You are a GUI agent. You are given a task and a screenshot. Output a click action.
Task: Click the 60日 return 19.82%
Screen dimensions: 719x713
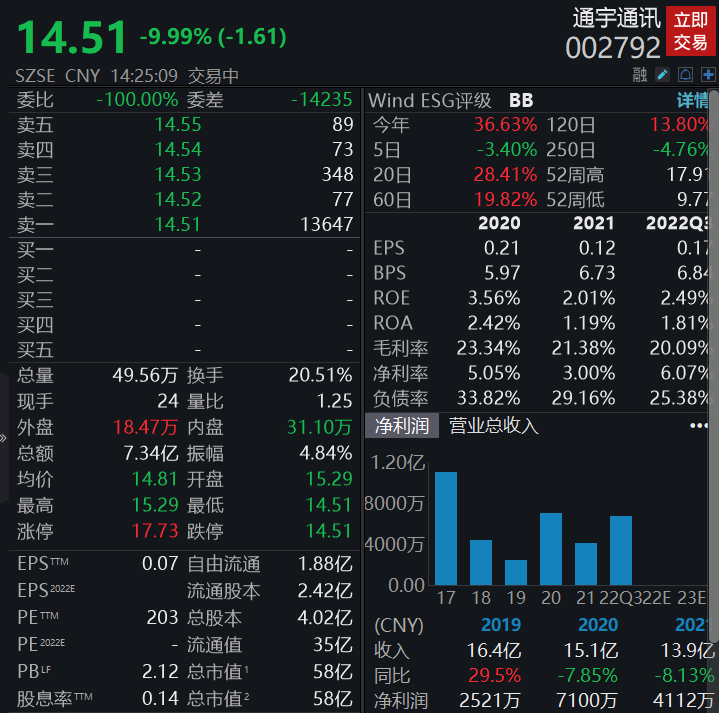505,199
